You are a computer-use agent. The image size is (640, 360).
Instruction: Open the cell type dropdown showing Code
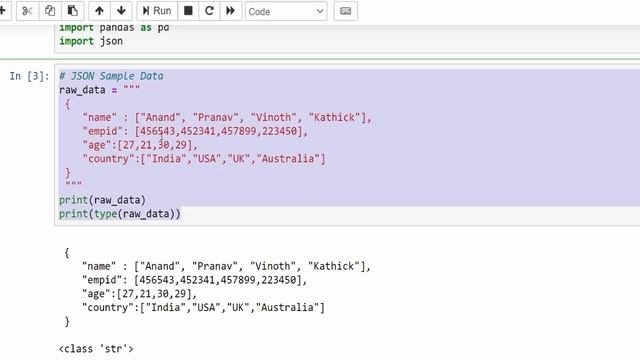pyautogui.click(x=286, y=11)
